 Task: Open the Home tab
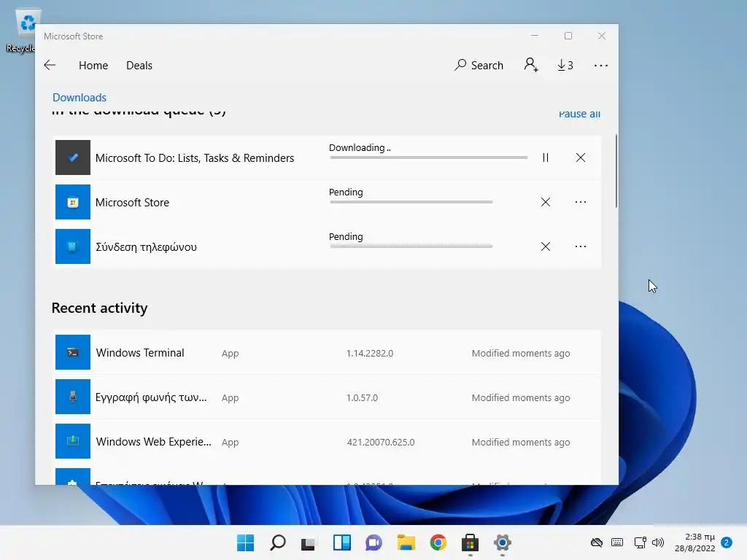[93, 65]
